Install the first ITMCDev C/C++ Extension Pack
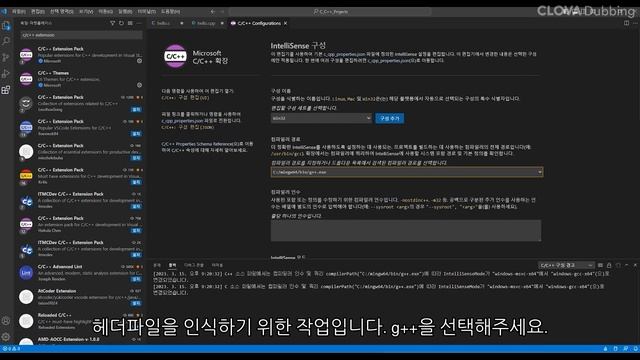This screenshot has width=640, height=360. tap(136, 207)
